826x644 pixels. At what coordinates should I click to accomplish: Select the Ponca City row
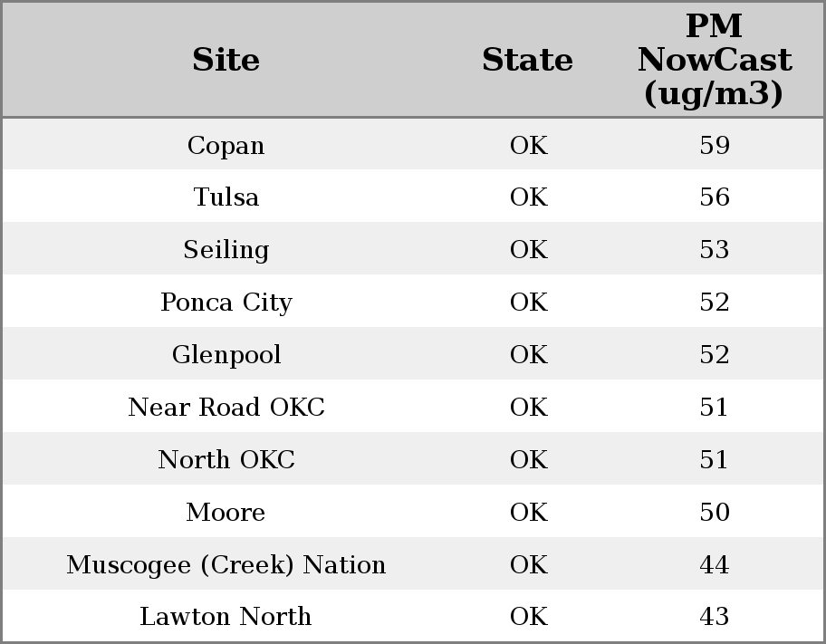coord(226,303)
